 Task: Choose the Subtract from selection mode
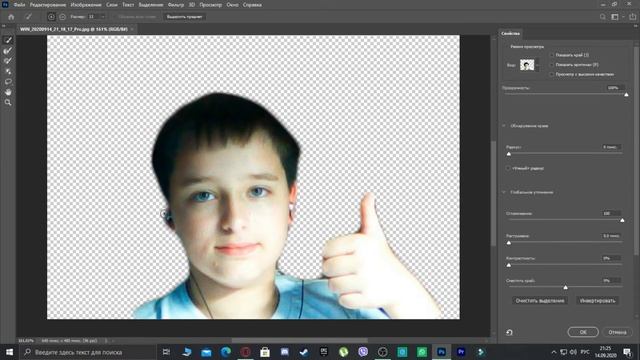click(x=62, y=17)
